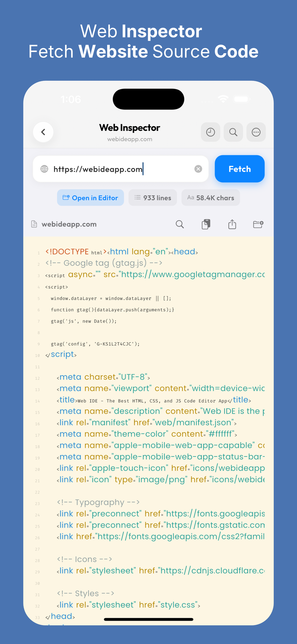Click the webideapp.com subtitle under the title
297x644 pixels.
pos(129,139)
